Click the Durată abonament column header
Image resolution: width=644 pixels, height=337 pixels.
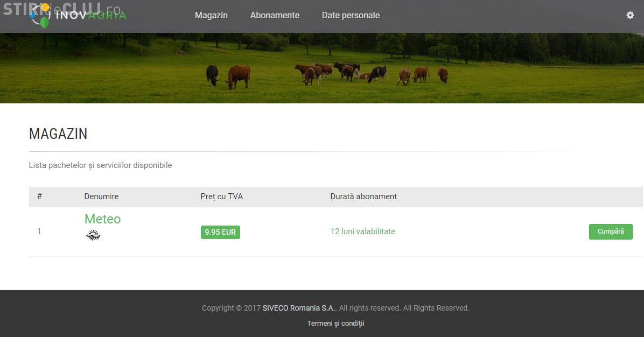click(363, 196)
